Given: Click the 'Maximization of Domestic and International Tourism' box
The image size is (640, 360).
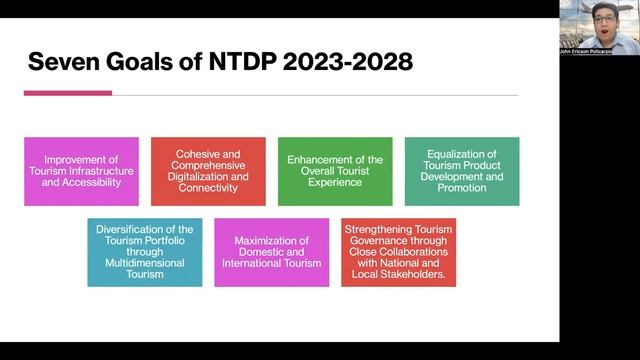Looking at the screenshot, I should pyautogui.click(x=271, y=252).
